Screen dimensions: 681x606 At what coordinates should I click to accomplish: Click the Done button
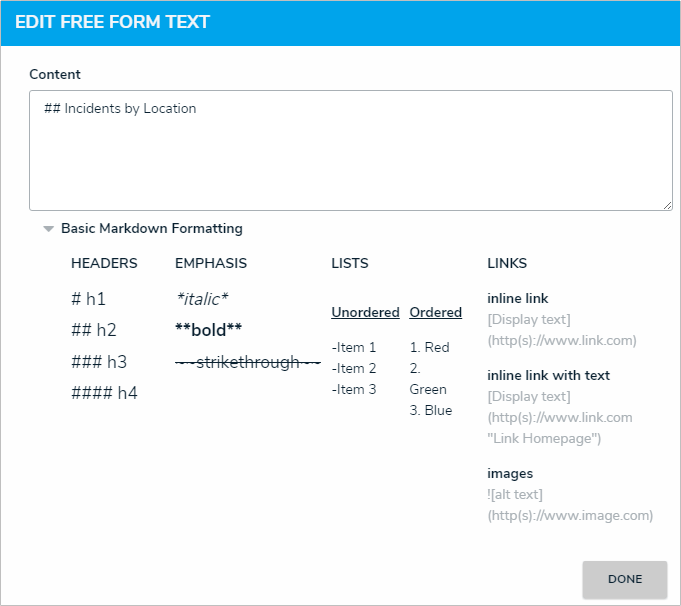[624, 579]
